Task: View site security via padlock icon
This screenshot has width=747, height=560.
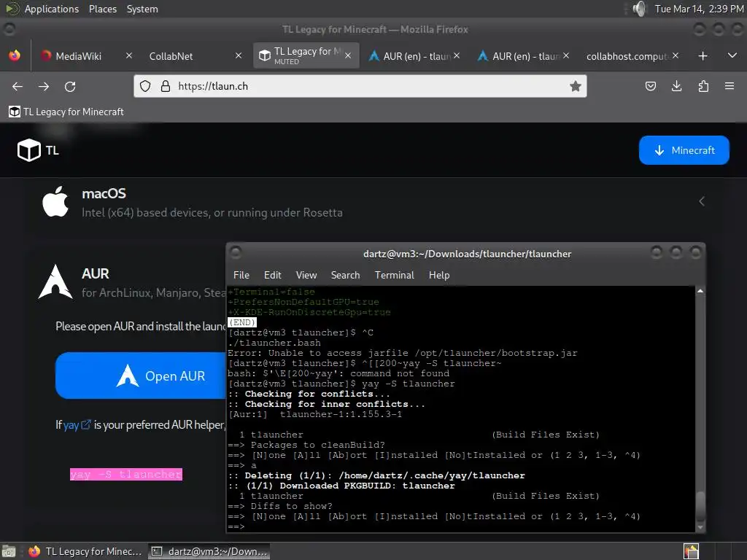Action: [x=166, y=86]
